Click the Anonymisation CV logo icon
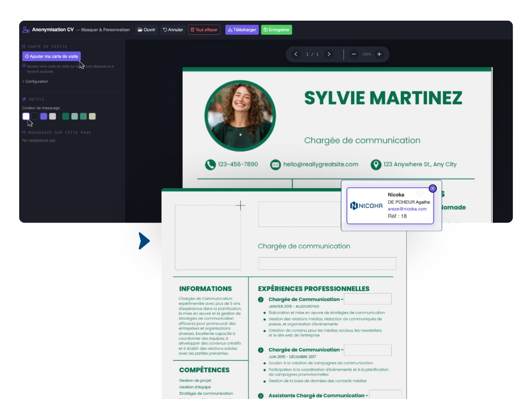Screen dimensions: 532x399 coord(26,30)
